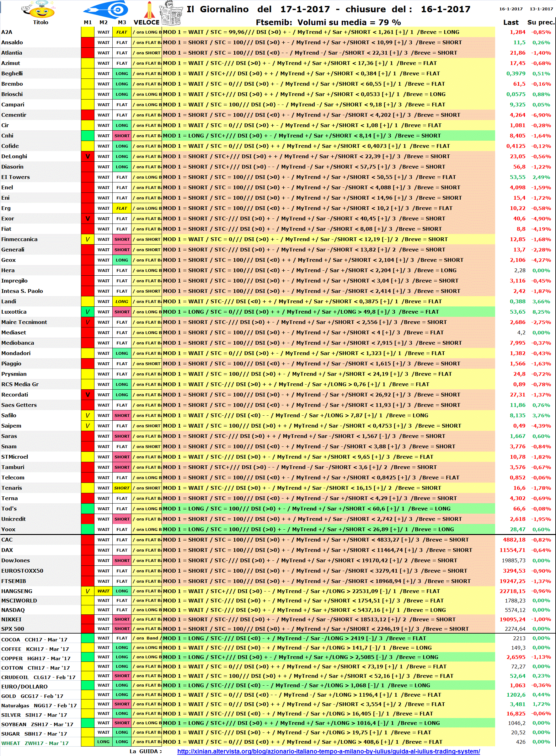
Task: Click the green M1 cell for Cnhi
Action: (88, 136)
